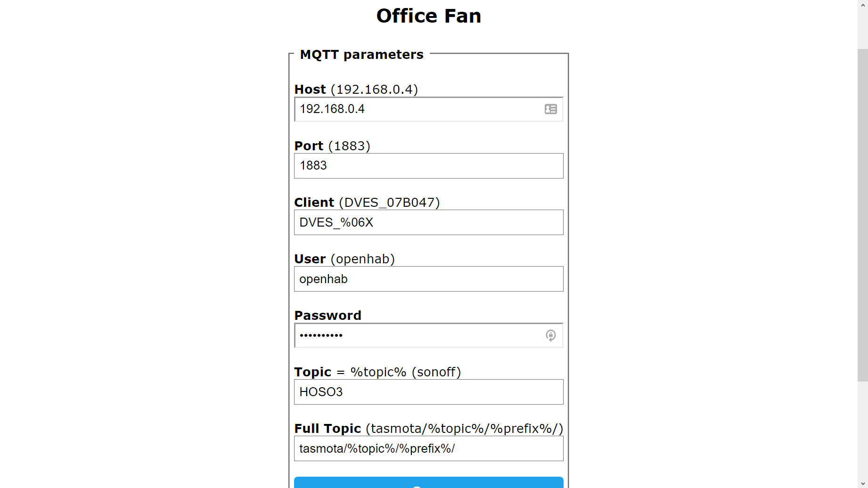Screen dimensions: 868x488
Task: Click the Full Topic input field
Action: click(x=428, y=448)
